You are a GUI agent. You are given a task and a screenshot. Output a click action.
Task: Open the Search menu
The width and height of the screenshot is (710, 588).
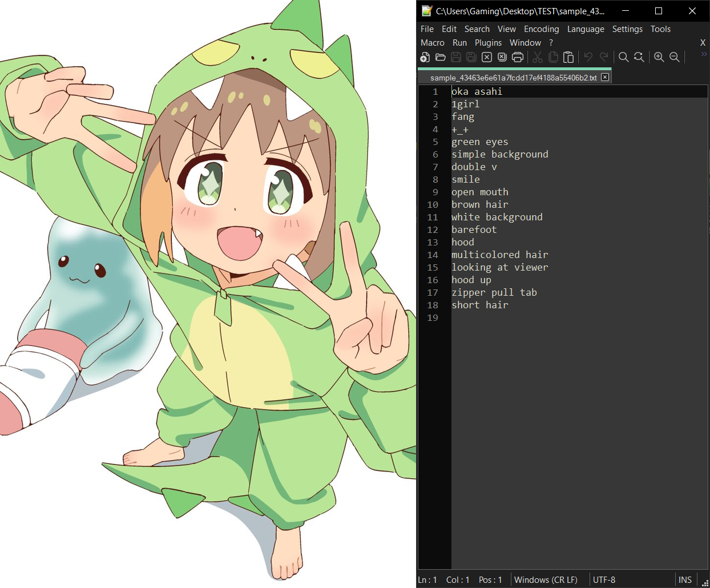point(477,29)
